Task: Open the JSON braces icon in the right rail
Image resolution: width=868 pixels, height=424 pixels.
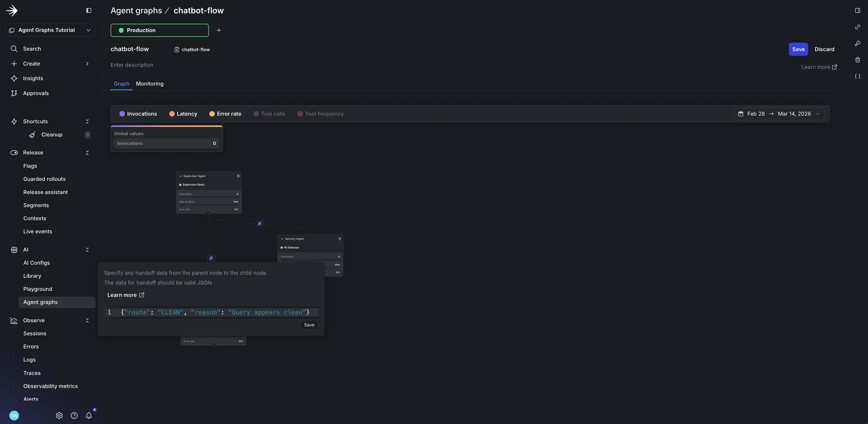Action: (857, 76)
